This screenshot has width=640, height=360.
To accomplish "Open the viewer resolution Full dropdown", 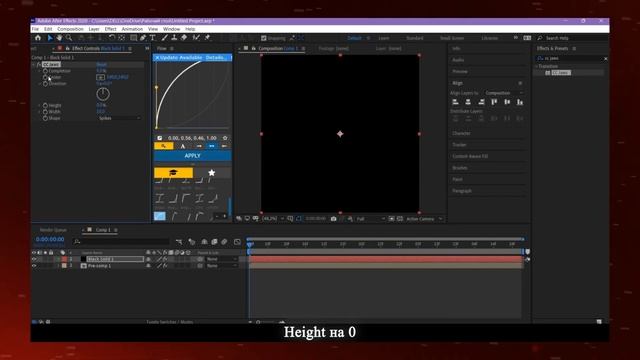I will (x=370, y=219).
